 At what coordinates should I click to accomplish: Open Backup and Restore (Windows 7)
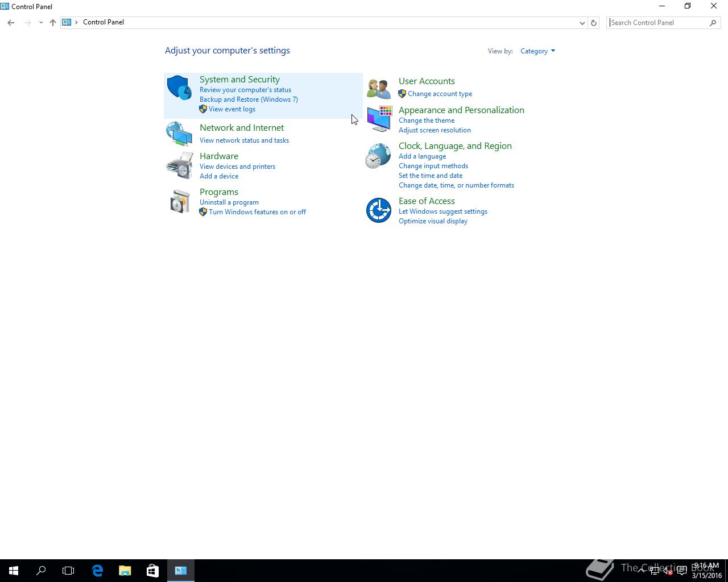point(249,99)
